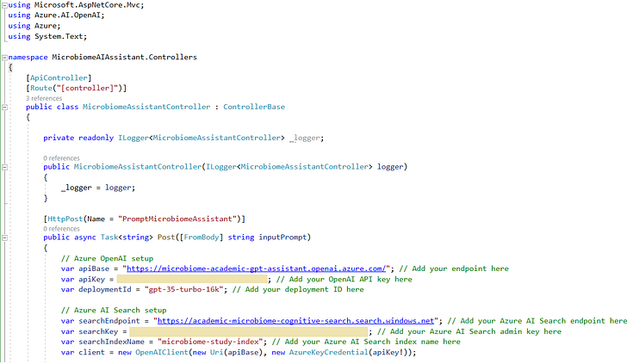Image resolution: width=633 pixels, height=364 pixels.
Task: Place cursor on _logger field declaration
Action: point(307,138)
